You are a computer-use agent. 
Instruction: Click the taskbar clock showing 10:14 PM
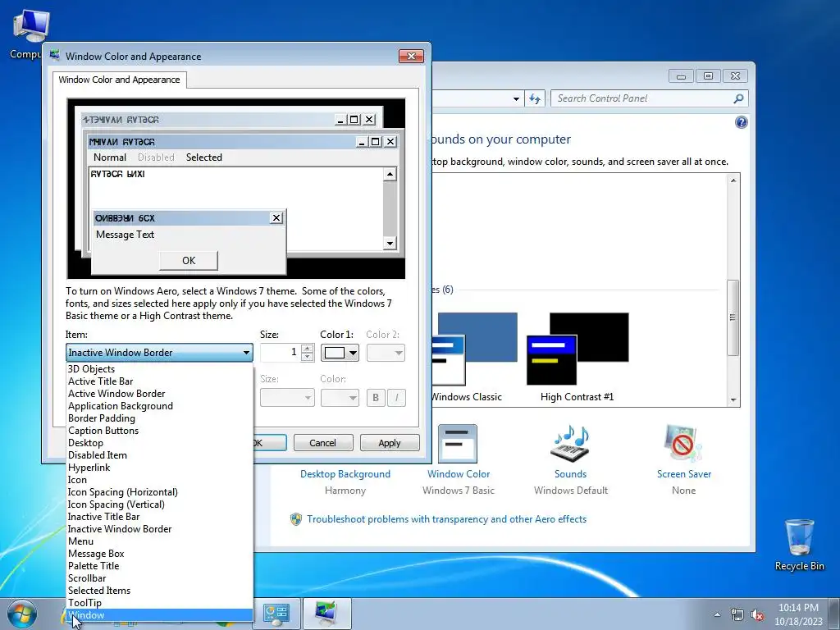coord(798,614)
